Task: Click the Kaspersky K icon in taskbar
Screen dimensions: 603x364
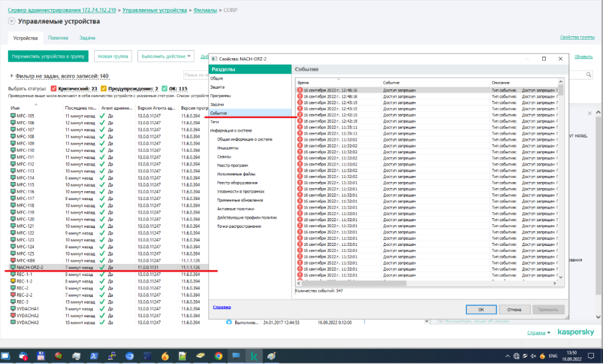Action: (254, 356)
